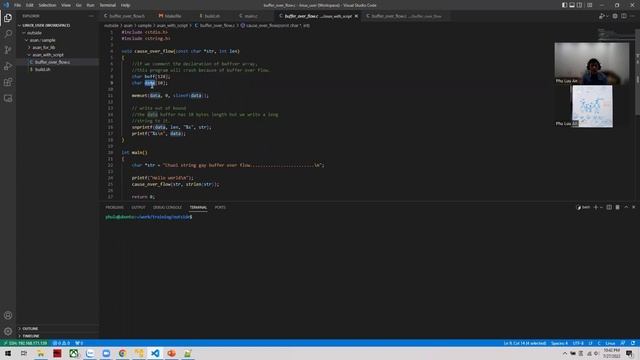Image resolution: width=640 pixels, height=360 pixels.
Task: Click the Ln/Col cursor position status
Action: click(524, 343)
